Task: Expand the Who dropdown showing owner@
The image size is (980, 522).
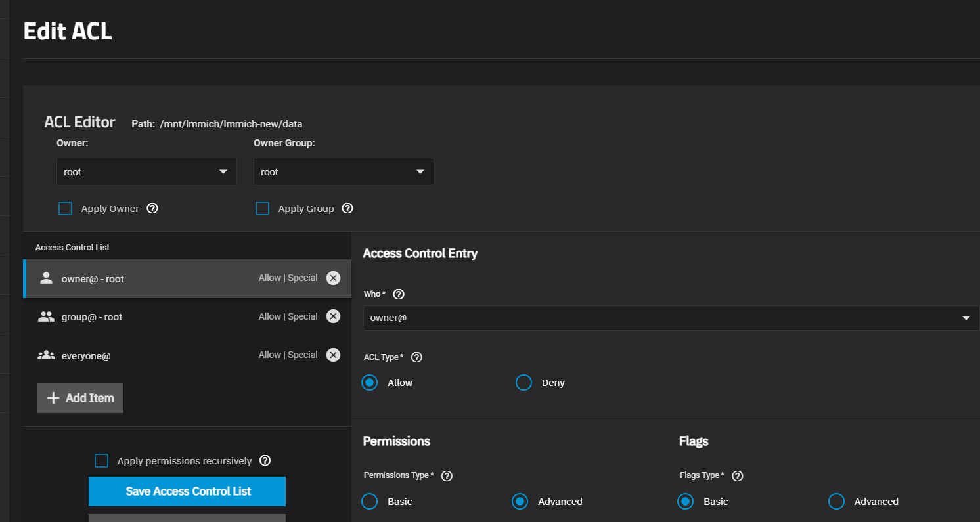Action: click(670, 318)
